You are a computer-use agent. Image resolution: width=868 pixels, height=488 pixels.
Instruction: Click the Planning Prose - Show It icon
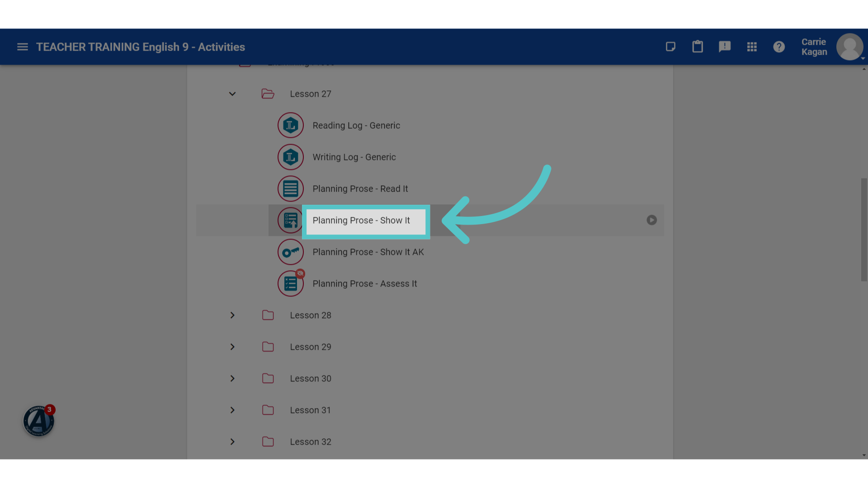[290, 220]
